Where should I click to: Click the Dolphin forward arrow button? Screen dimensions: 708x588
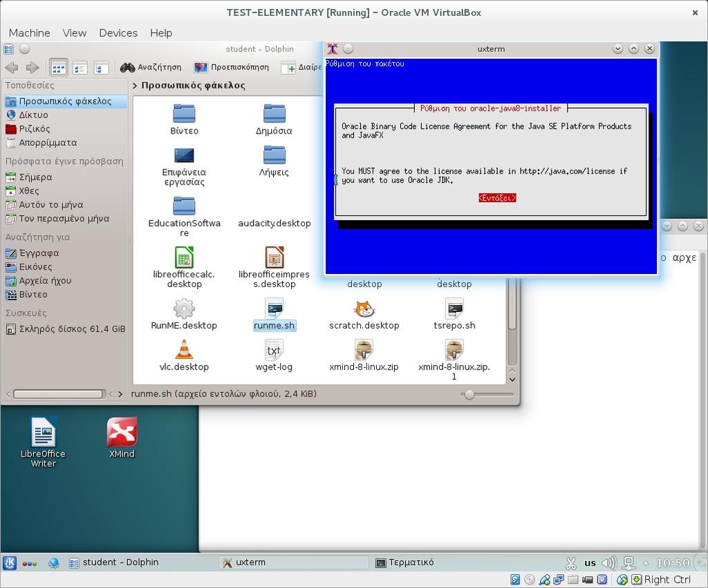[x=32, y=68]
